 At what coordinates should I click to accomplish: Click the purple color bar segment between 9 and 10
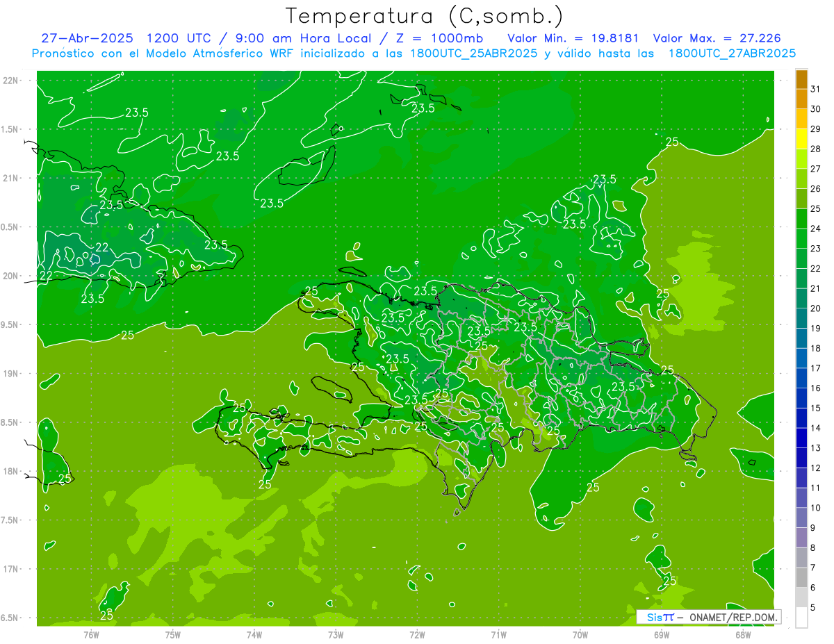(801, 518)
